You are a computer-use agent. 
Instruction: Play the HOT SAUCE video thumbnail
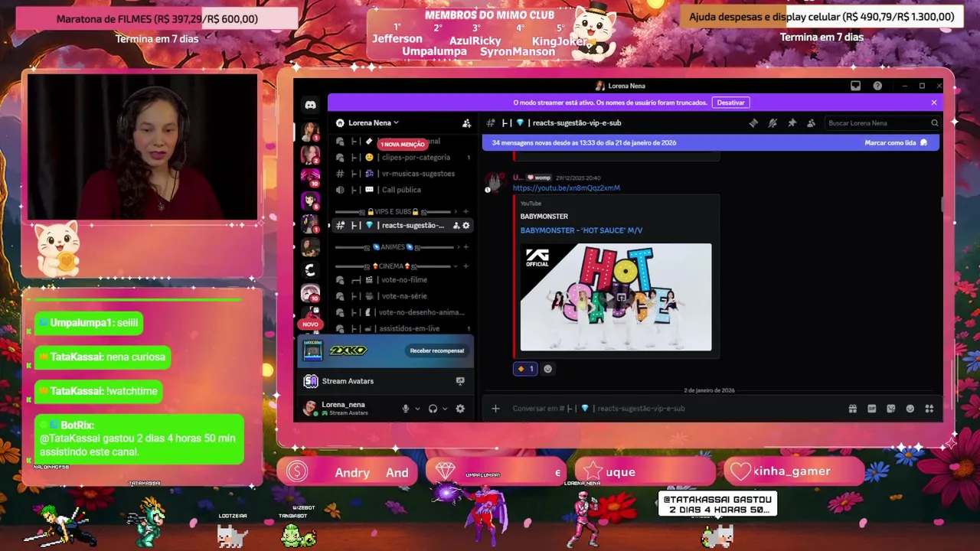[616, 297]
